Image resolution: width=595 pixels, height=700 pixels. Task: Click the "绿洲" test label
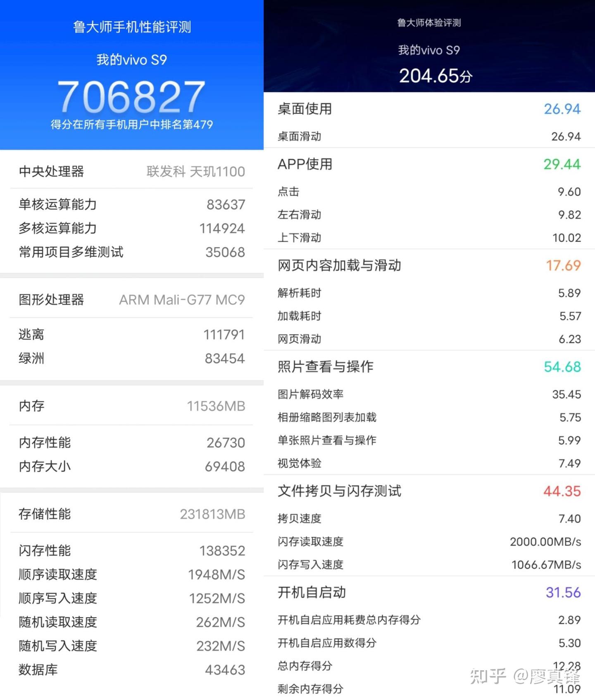pyautogui.click(x=31, y=358)
